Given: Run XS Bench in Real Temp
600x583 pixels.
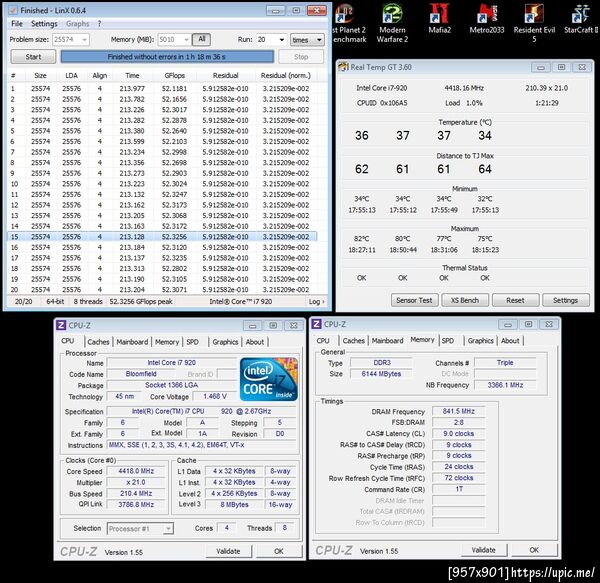Looking at the screenshot, I should click(x=465, y=300).
